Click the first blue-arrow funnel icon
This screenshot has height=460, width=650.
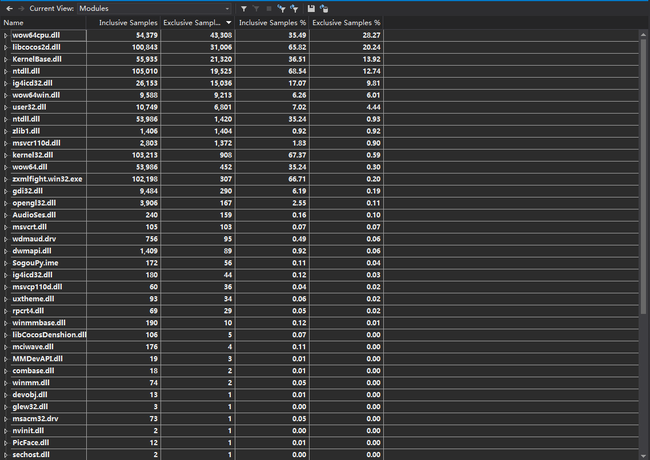[x=281, y=8]
